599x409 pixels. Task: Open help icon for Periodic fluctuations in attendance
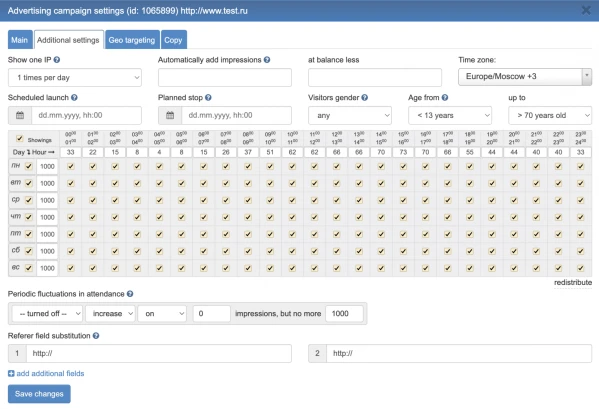click(x=130, y=294)
